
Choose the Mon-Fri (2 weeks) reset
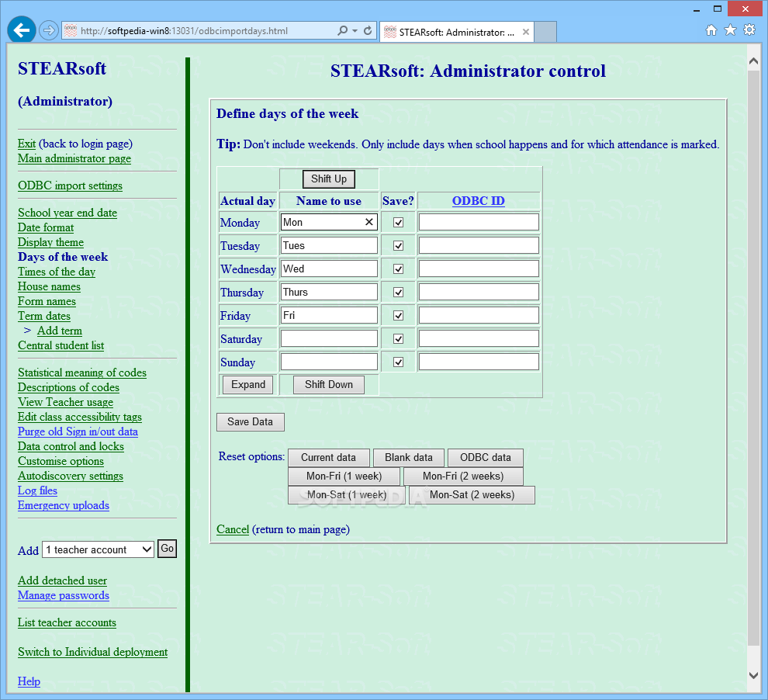(x=463, y=476)
